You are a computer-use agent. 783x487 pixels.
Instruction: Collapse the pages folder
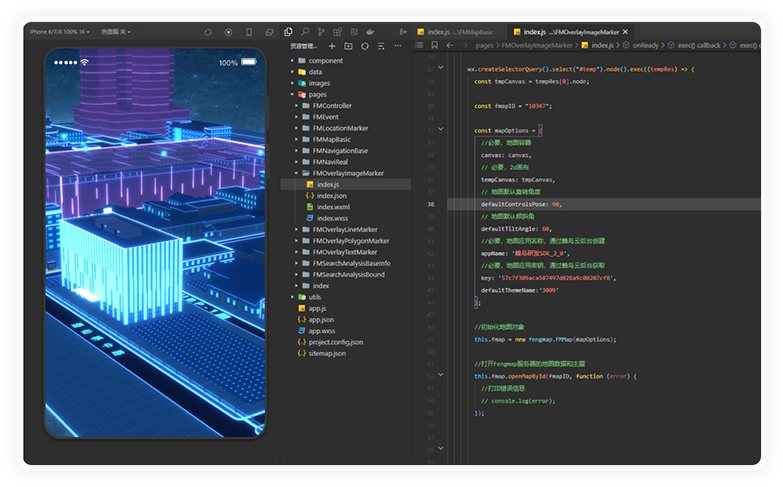317,94
